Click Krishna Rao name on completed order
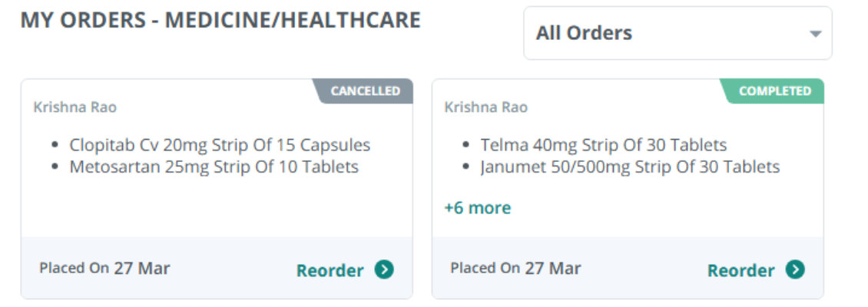Viewport: 868px width, 307px height. (x=486, y=107)
